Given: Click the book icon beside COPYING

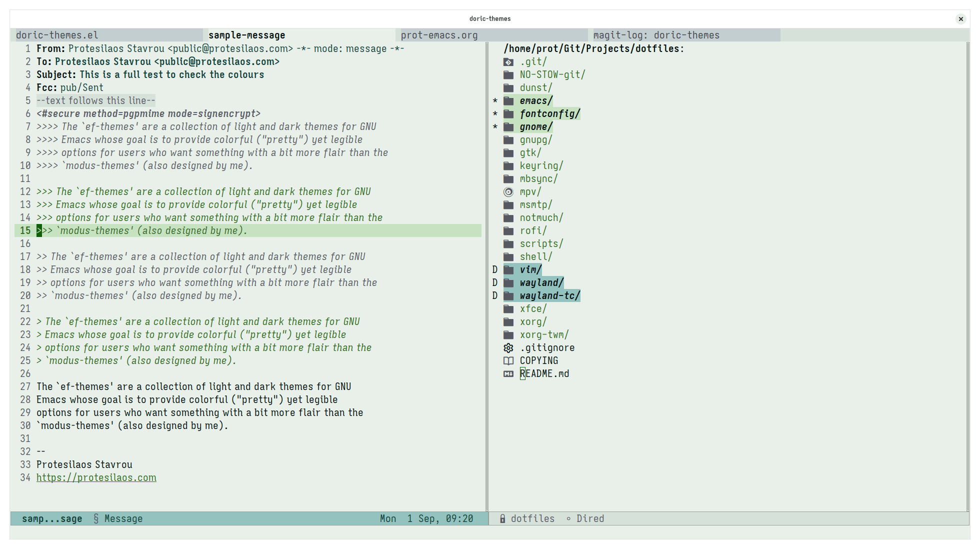Looking at the screenshot, I should 508,361.
